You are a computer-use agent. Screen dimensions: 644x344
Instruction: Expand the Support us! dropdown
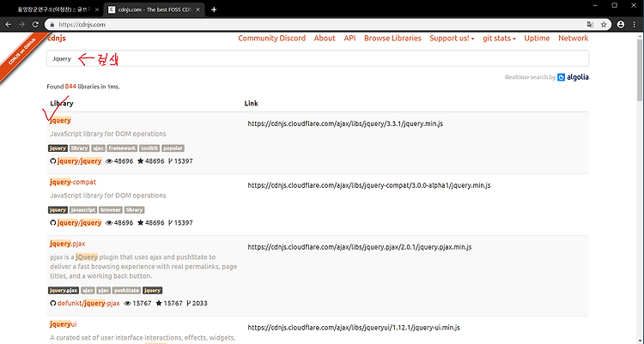coord(452,39)
